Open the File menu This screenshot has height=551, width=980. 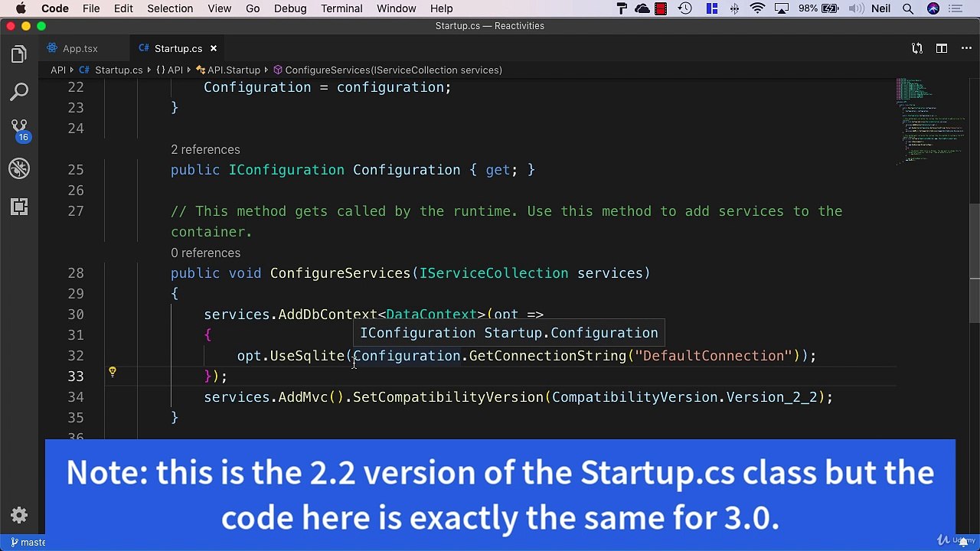coord(91,8)
